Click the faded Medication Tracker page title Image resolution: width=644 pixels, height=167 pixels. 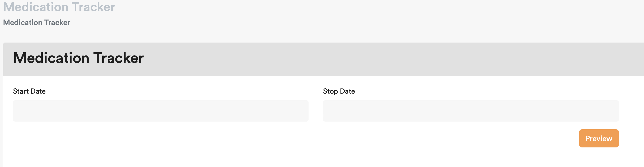(x=59, y=7)
